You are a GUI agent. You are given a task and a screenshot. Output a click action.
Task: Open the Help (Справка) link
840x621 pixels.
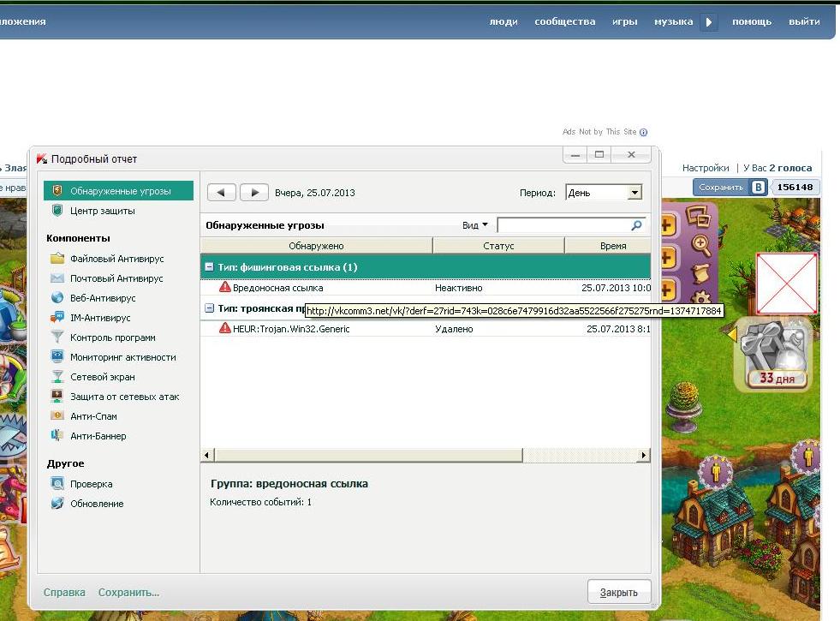point(64,592)
